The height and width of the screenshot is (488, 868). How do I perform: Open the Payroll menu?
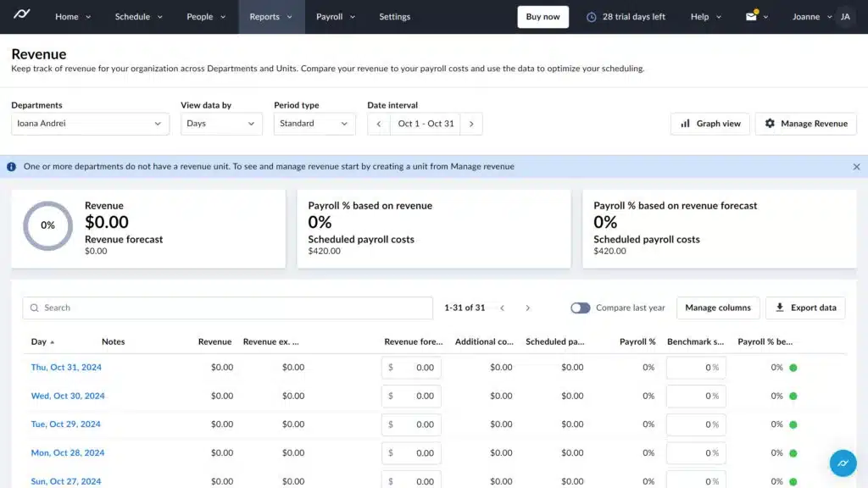pos(336,17)
